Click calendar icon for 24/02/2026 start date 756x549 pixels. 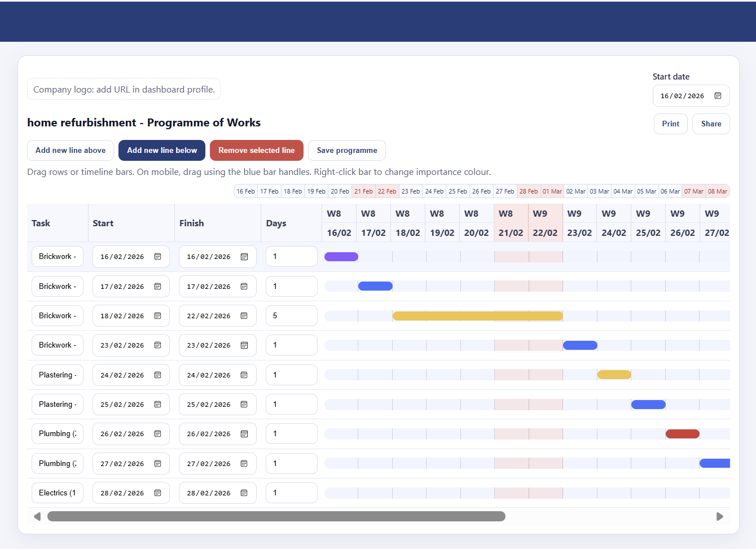click(x=158, y=375)
